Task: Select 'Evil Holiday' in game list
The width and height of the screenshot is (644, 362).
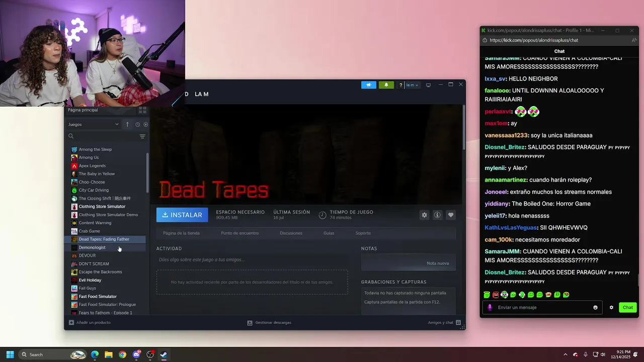Action: pos(90,280)
